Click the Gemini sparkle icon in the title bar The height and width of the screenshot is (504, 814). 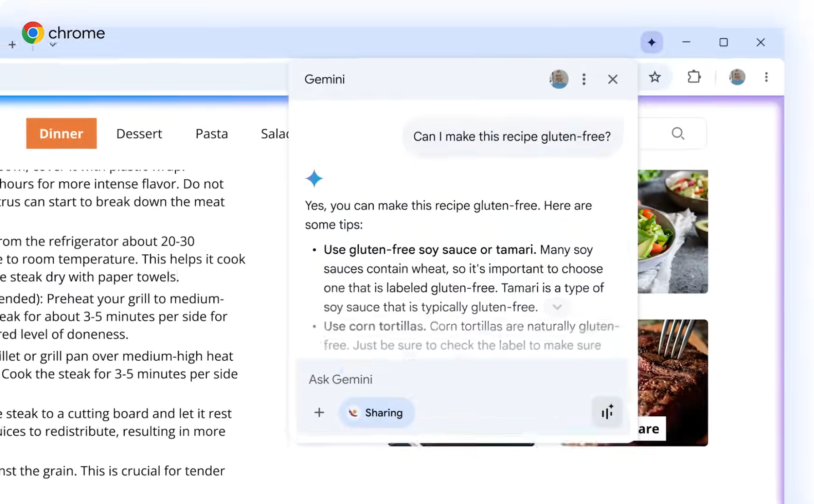[x=652, y=42]
